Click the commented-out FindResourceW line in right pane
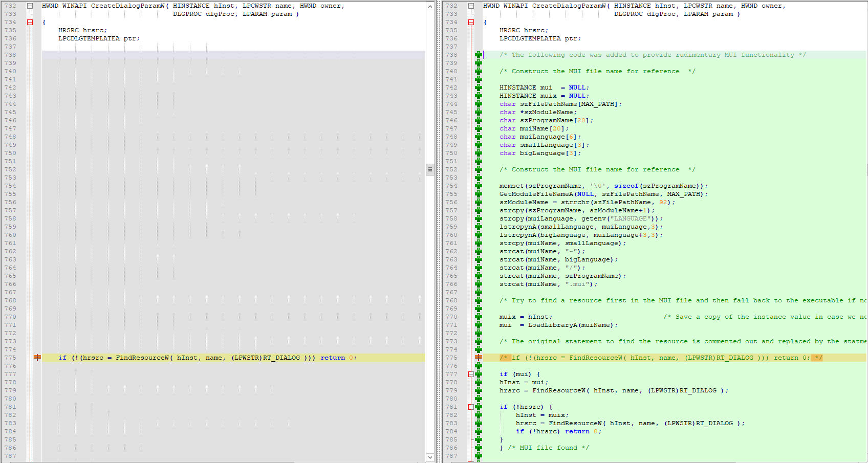Screen dimensions: 868x463 click(661, 358)
